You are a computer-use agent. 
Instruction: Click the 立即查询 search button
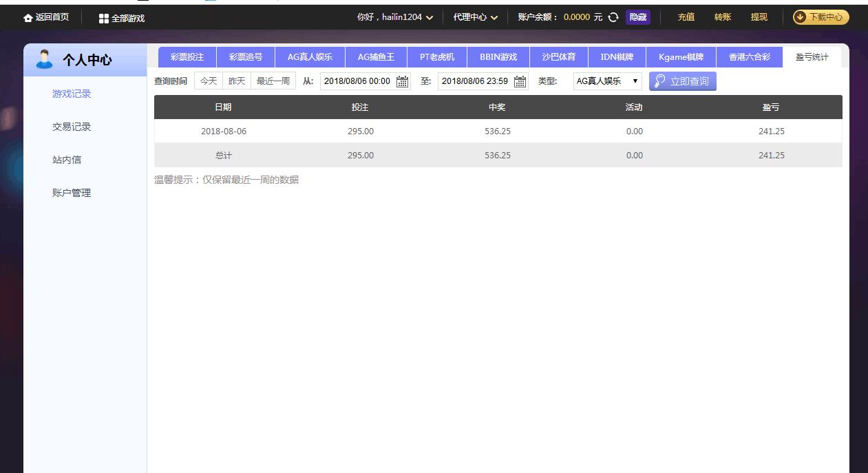(682, 81)
